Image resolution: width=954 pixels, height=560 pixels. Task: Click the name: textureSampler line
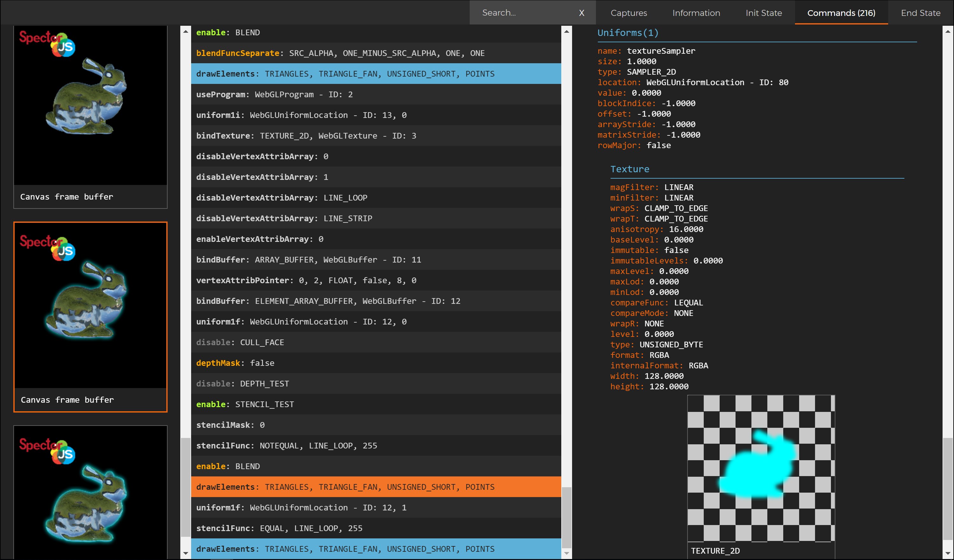point(646,51)
